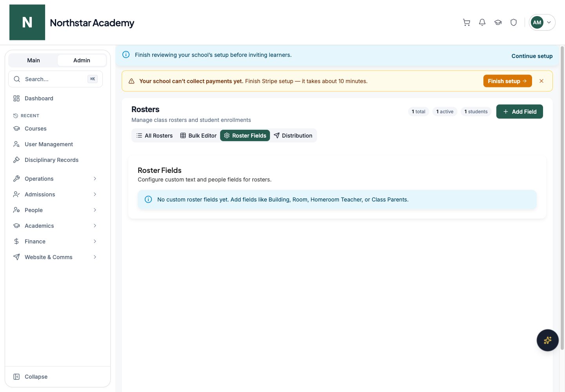Open notifications bell icon
The height and width of the screenshot is (392, 565).
tap(482, 22)
